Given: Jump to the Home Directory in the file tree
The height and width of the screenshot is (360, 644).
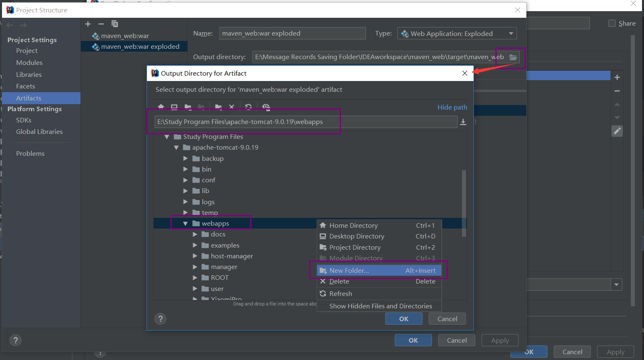Looking at the screenshot, I should (161, 107).
